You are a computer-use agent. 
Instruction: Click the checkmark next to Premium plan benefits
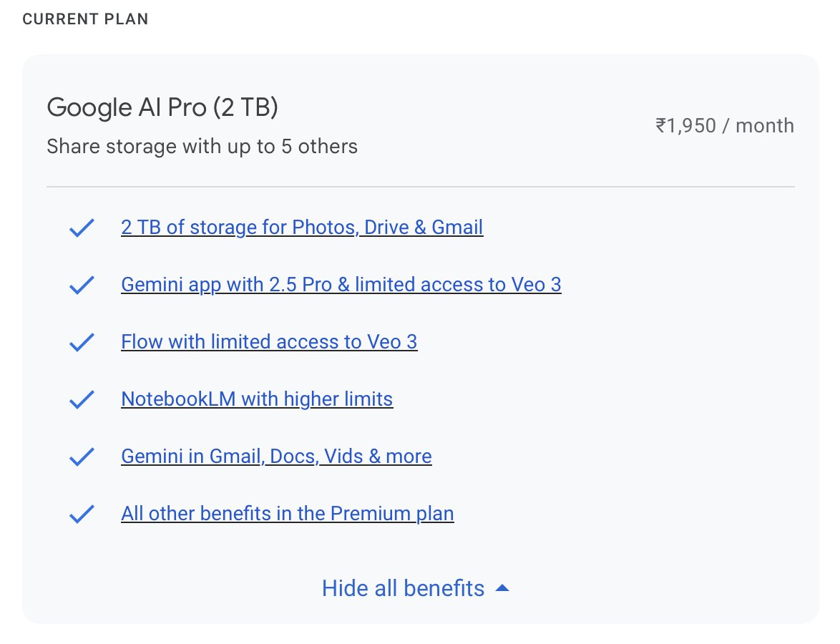pos(82,514)
